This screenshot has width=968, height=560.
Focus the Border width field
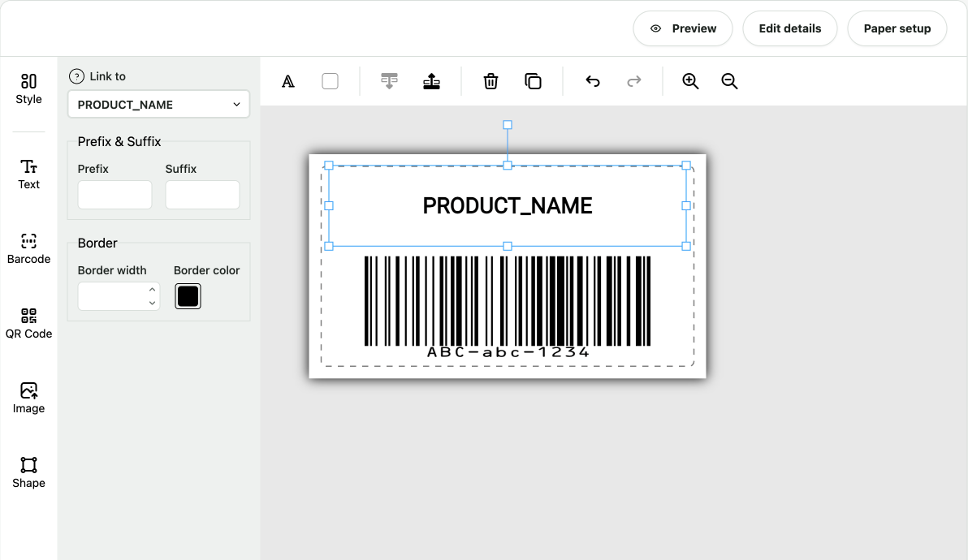pyautogui.click(x=112, y=296)
